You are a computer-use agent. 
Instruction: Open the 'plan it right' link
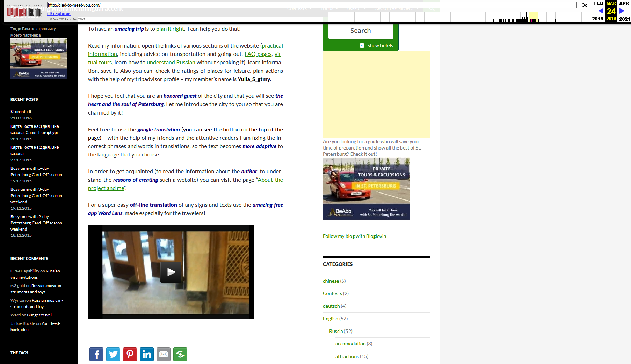[x=170, y=29]
